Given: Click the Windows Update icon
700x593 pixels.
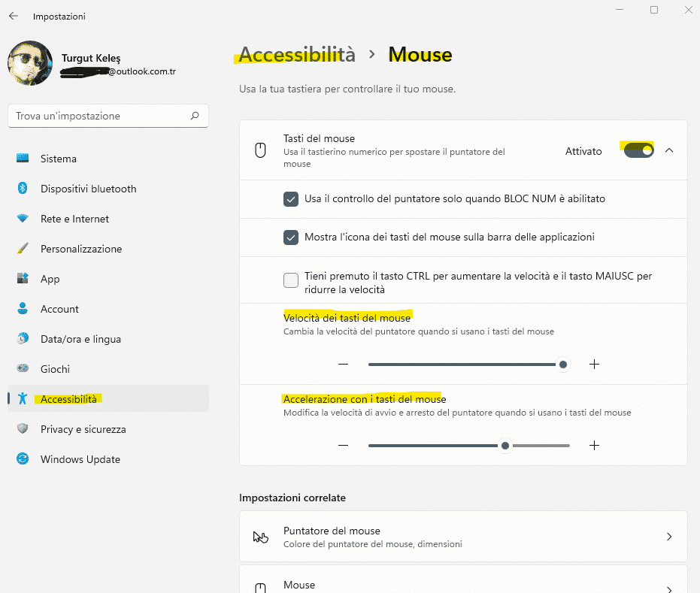Looking at the screenshot, I should [23, 459].
